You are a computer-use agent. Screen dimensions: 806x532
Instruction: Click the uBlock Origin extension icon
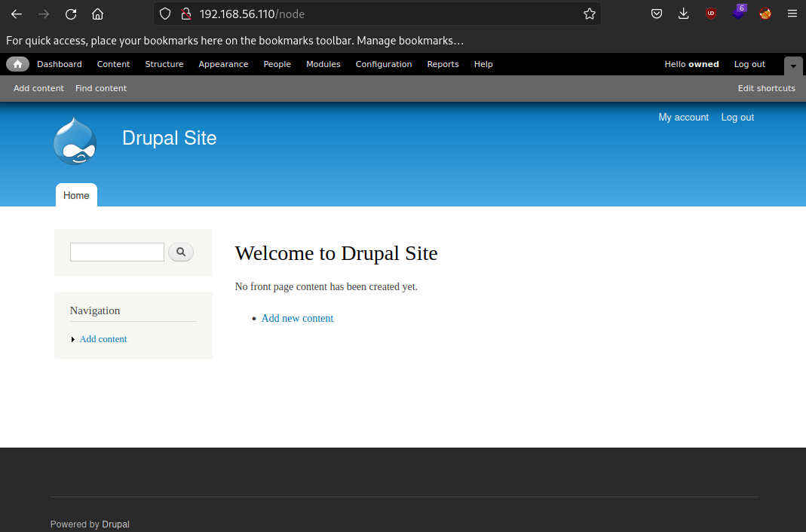[x=710, y=14]
